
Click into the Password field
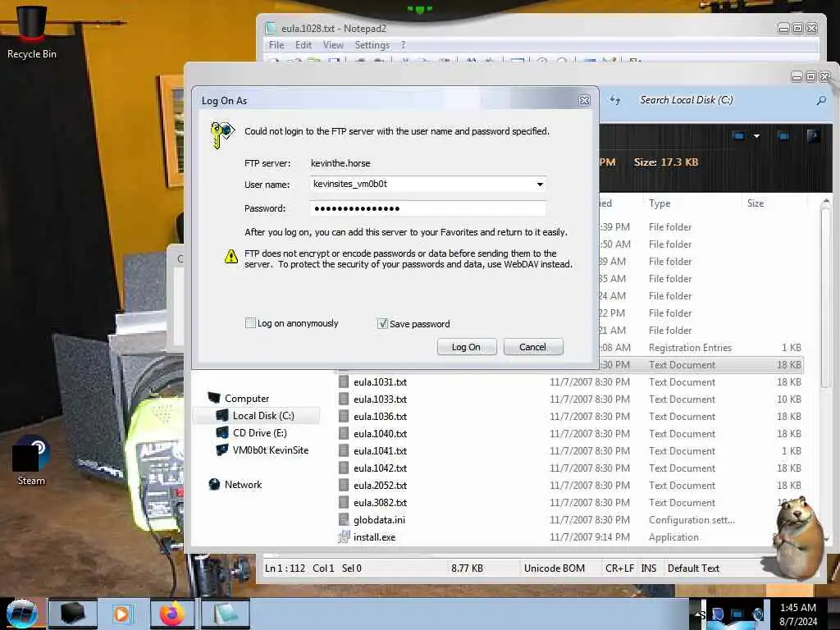pos(427,208)
